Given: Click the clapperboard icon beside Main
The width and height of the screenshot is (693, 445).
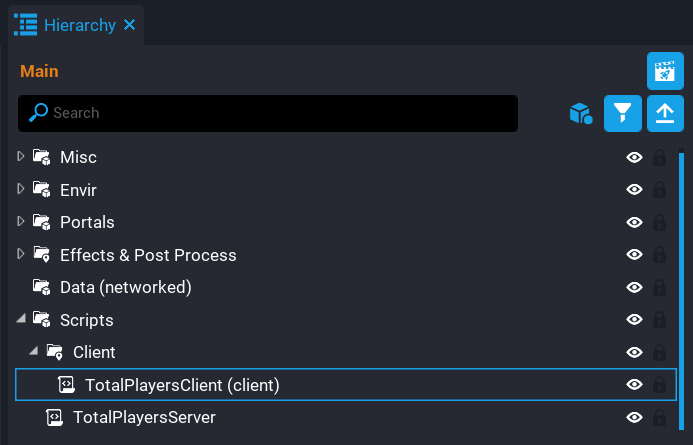Looking at the screenshot, I should [x=665, y=71].
